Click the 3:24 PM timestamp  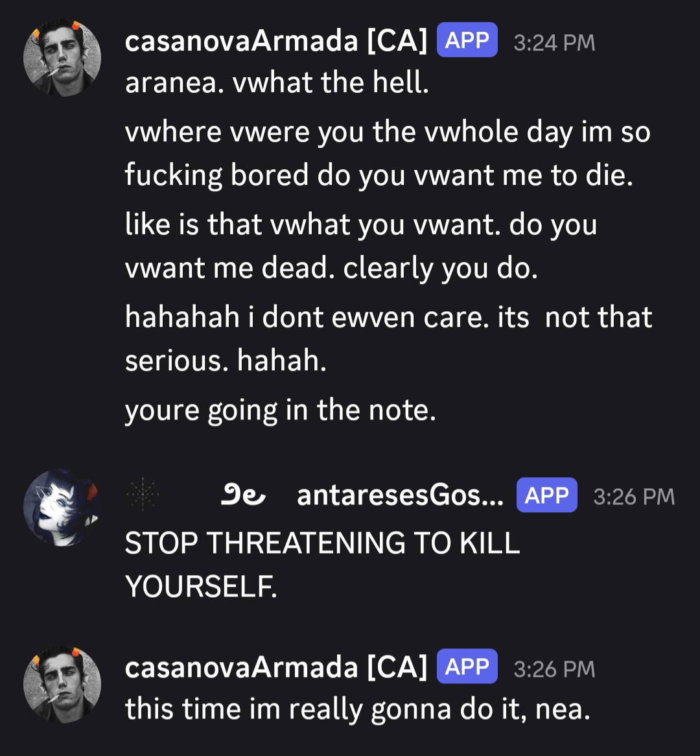coord(554,42)
